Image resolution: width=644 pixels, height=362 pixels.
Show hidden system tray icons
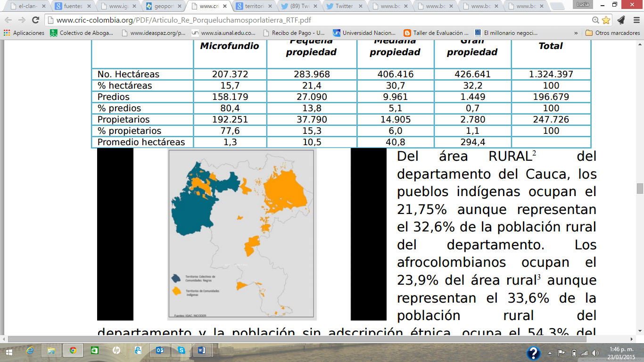550,353
